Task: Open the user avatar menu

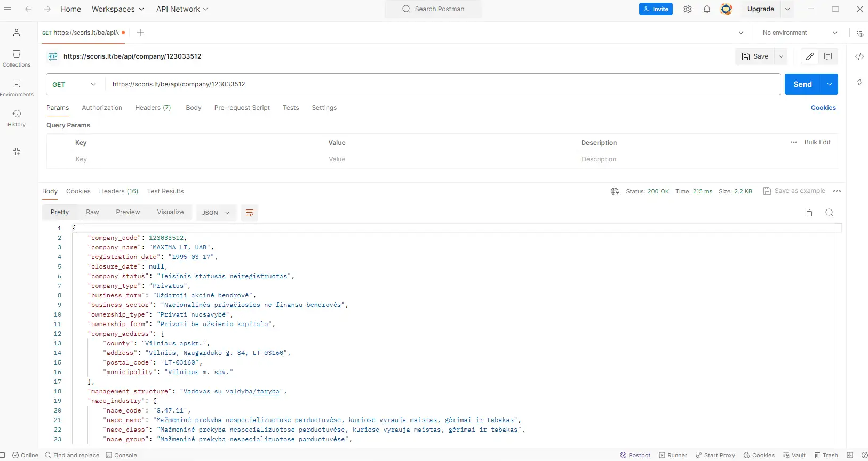Action: click(726, 9)
